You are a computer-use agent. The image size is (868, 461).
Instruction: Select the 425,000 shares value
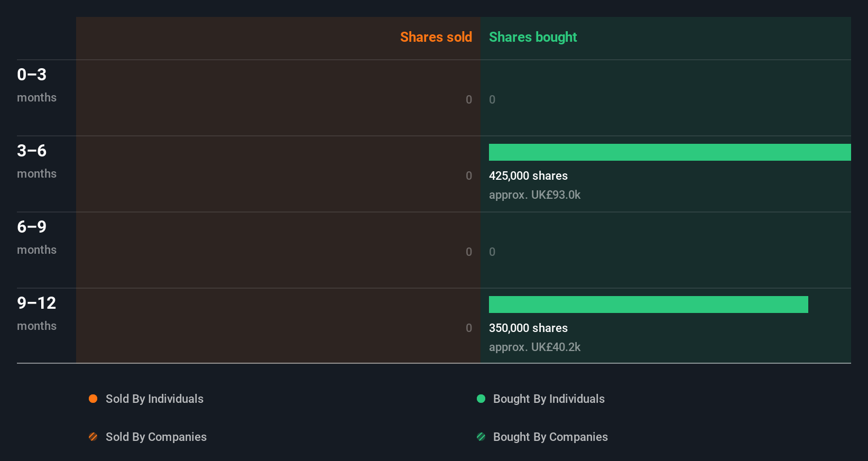point(528,176)
